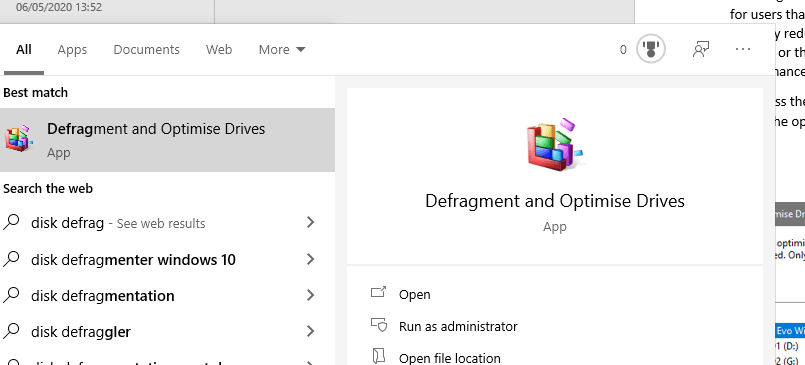Click the Open file location icon
The image size is (805, 365).
(x=378, y=356)
